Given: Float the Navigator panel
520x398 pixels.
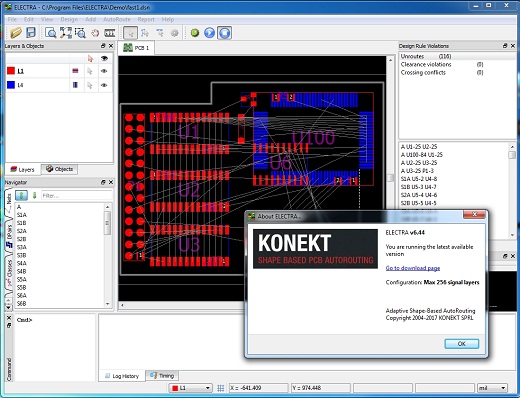Looking at the screenshot, I should coord(103,182).
